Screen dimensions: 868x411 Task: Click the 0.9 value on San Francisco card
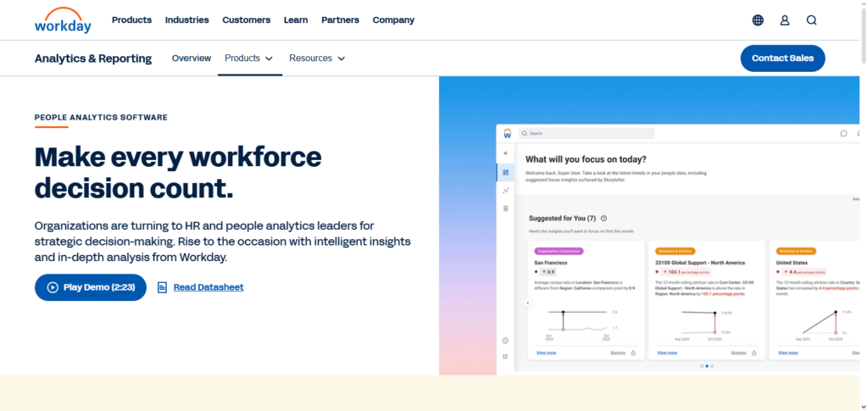point(548,272)
